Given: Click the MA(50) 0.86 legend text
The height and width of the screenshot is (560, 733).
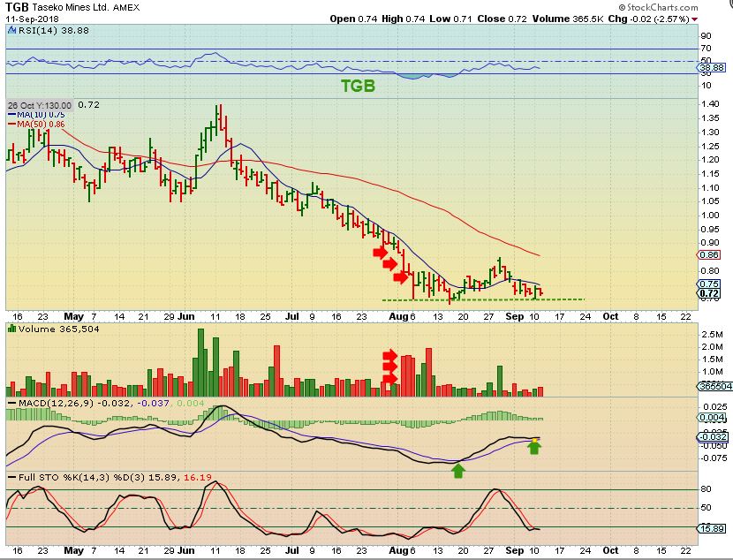Looking at the screenshot, I should (x=42, y=125).
